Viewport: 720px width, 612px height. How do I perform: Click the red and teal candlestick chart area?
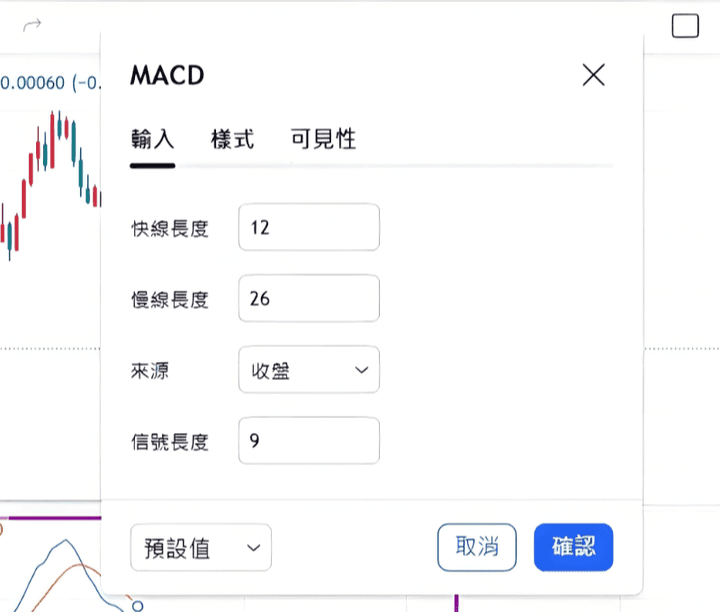pyautogui.click(x=51, y=184)
